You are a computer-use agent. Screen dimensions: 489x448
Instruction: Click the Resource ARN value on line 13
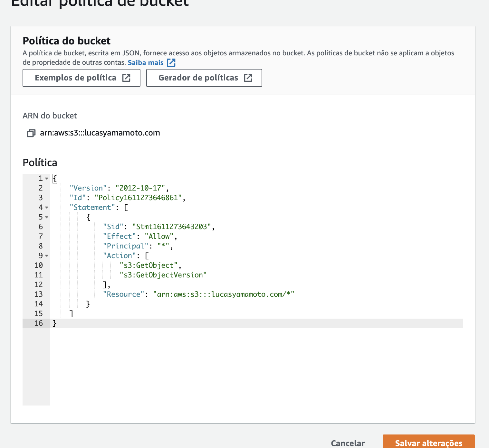tap(224, 294)
